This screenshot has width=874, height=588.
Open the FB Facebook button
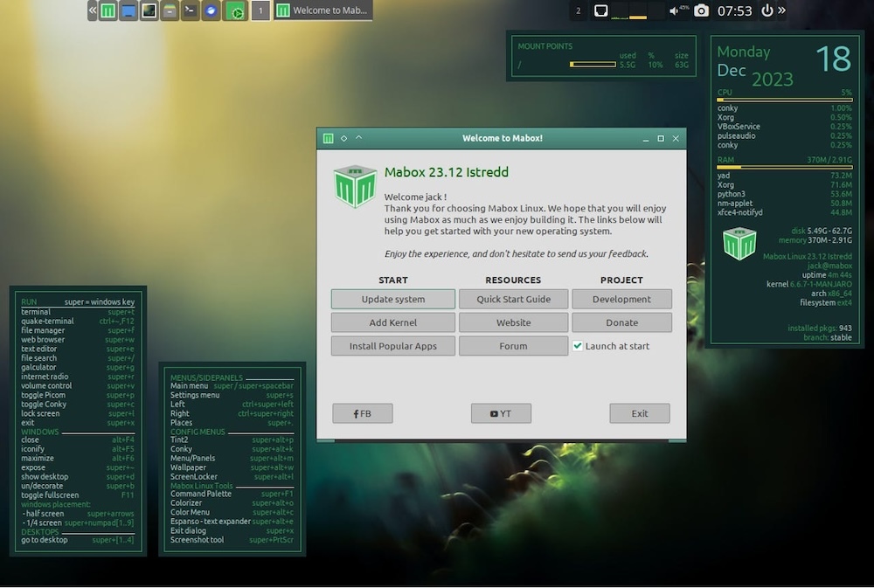[363, 413]
